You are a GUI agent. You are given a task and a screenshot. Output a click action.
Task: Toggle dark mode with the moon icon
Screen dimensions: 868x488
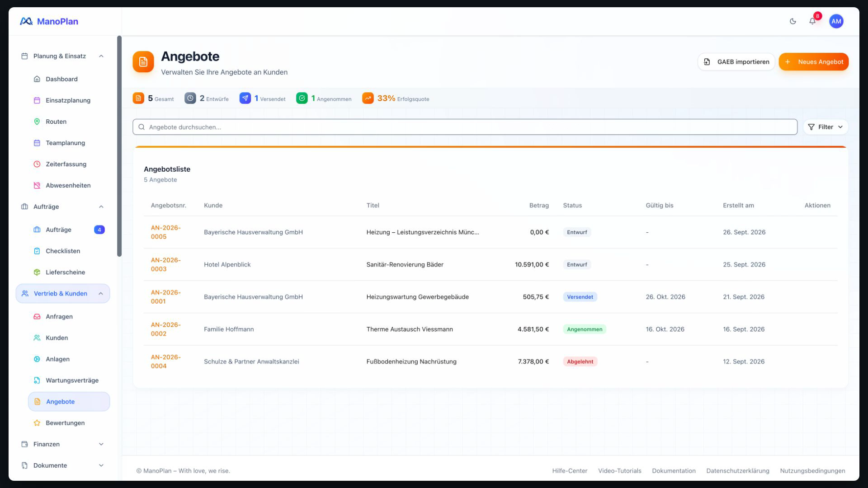tap(793, 21)
